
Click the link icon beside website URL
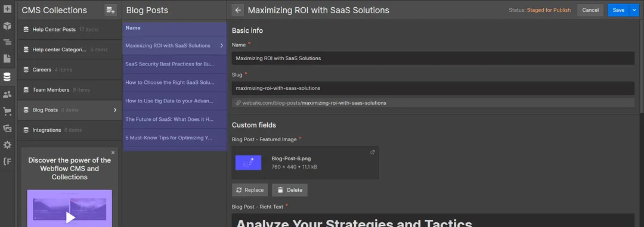point(238,103)
